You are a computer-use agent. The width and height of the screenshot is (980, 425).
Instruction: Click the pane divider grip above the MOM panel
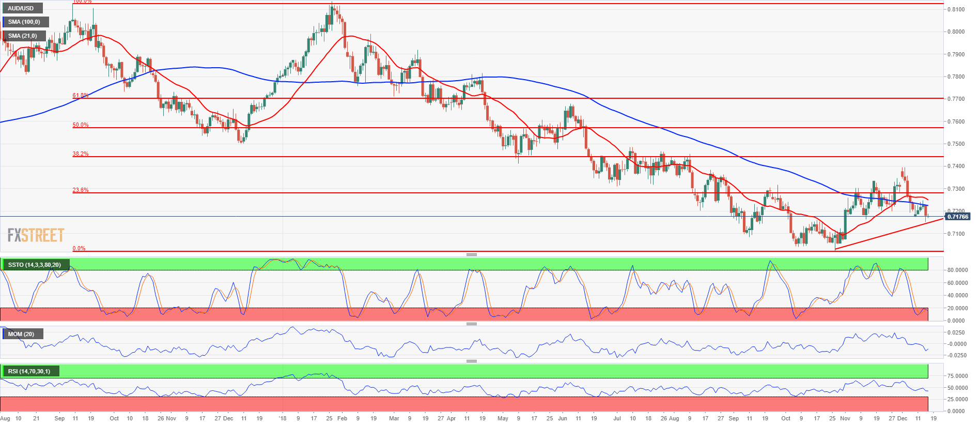(x=471, y=324)
